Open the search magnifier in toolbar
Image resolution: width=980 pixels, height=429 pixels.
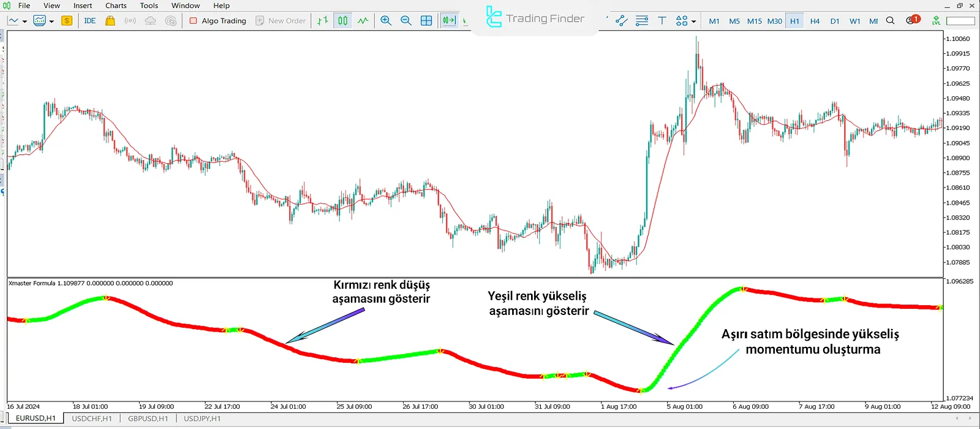click(x=891, y=20)
